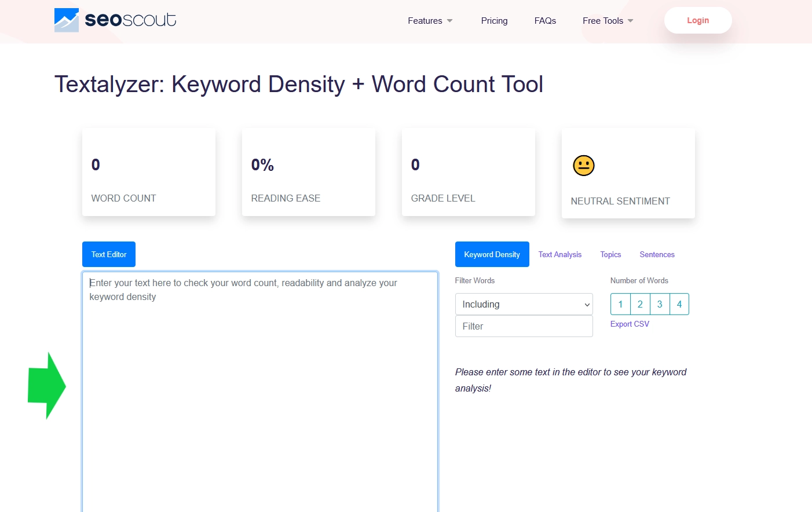This screenshot has width=812, height=512.
Task: Select four-word phrase filter
Action: click(679, 304)
